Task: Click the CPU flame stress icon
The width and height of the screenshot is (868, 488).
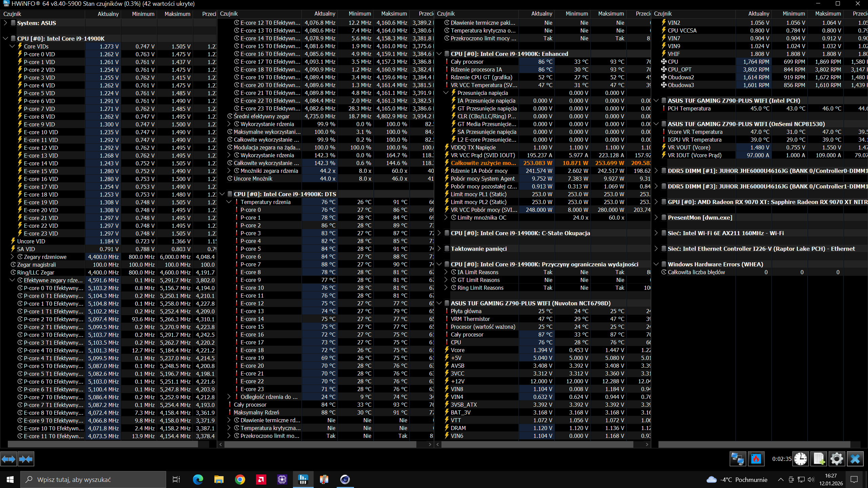Action: tap(756, 459)
